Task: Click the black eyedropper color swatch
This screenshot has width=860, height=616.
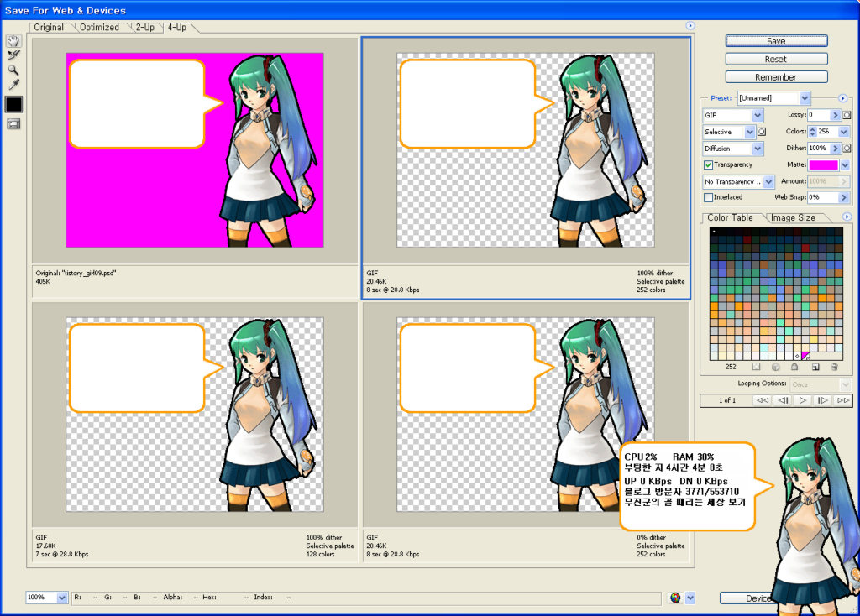Action: point(13,104)
